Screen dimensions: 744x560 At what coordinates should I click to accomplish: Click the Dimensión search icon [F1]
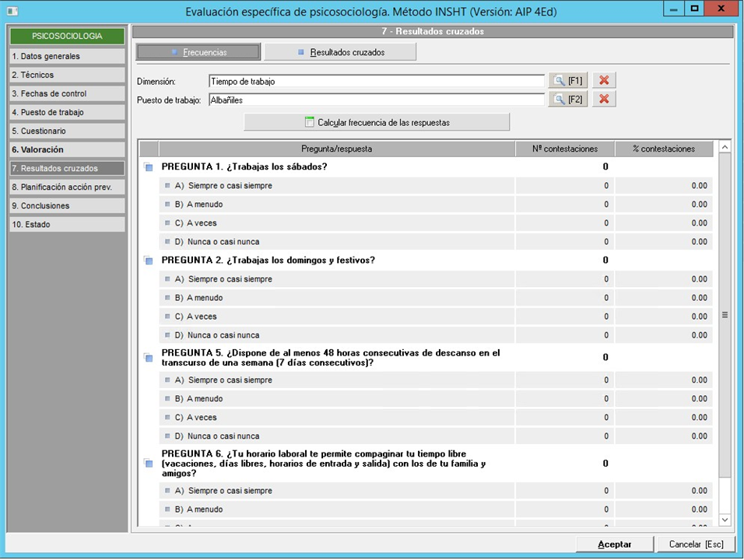click(567, 81)
